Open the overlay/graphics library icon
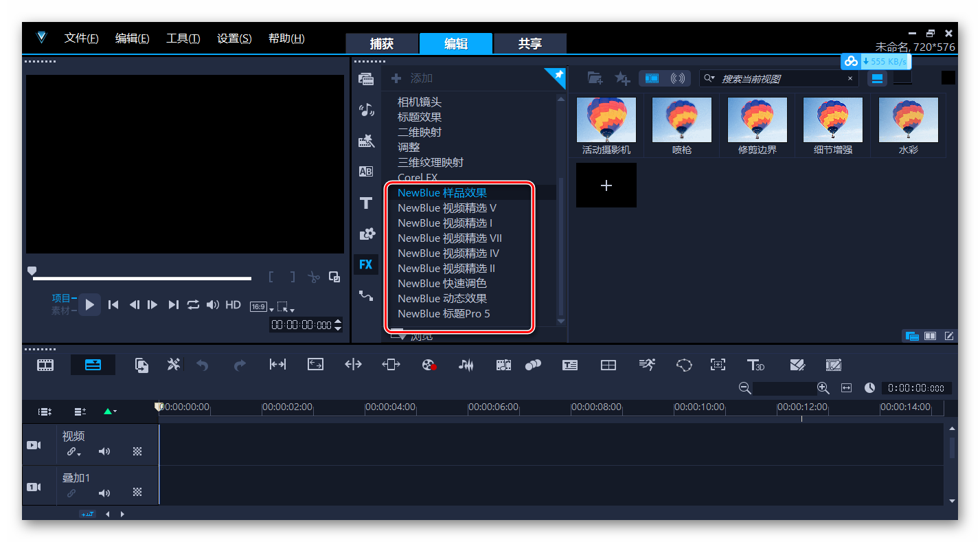The image size is (980, 542). pos(367,234)
